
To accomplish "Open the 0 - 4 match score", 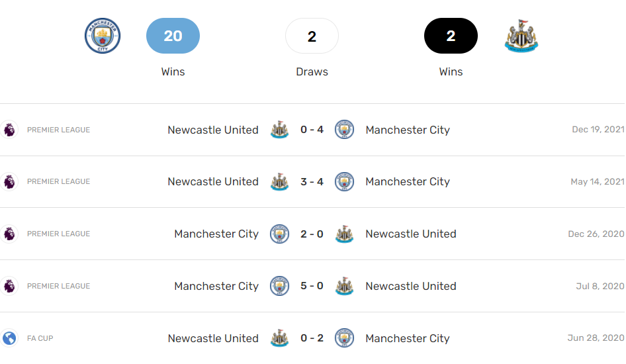I will tap(312, 130).
